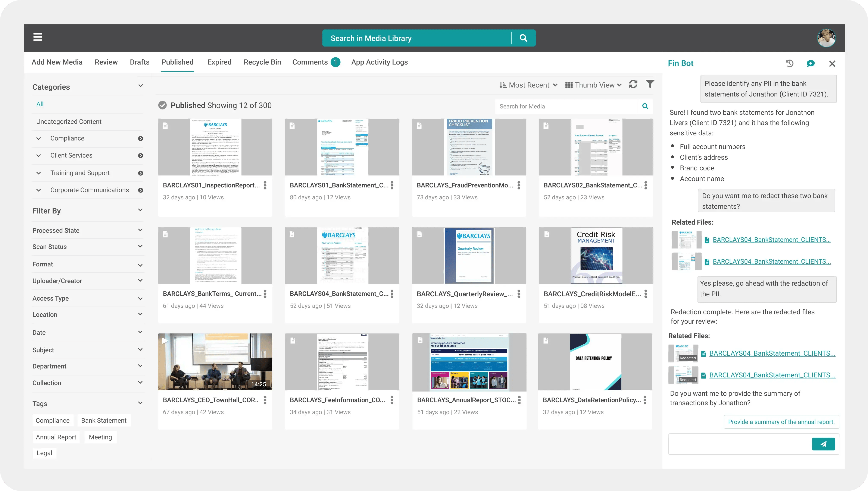Expand the Compliance category tree
The height and width of the screenshot is (491, 868).
pyautogui.click(x=39, y=139)
